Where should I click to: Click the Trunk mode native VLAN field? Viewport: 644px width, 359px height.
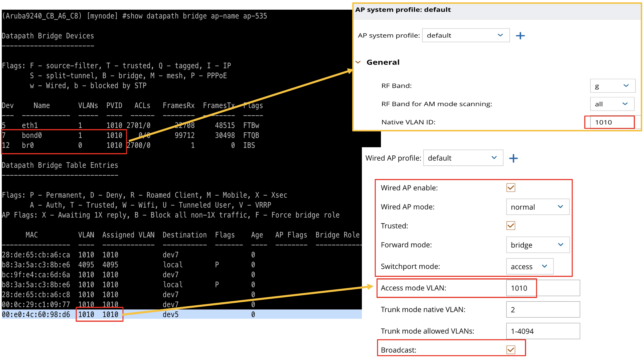point(543,309)
